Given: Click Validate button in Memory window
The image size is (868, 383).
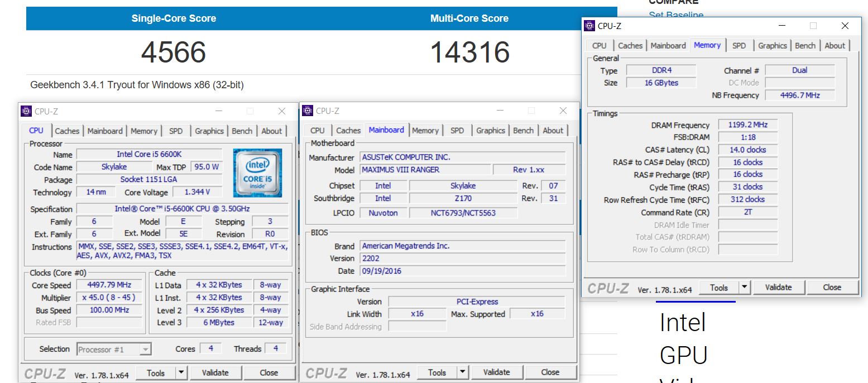Looking at the screenshot, I should [779, 288].
